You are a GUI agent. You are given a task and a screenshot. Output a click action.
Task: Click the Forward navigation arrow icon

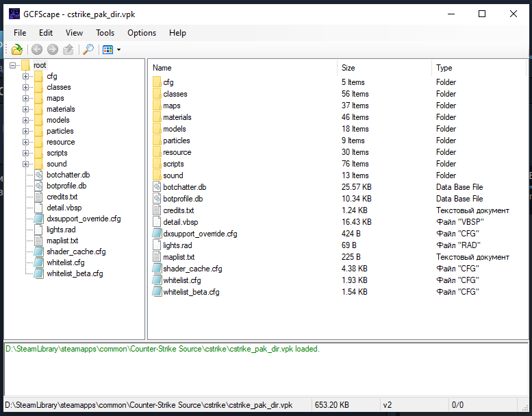[52, 49]
